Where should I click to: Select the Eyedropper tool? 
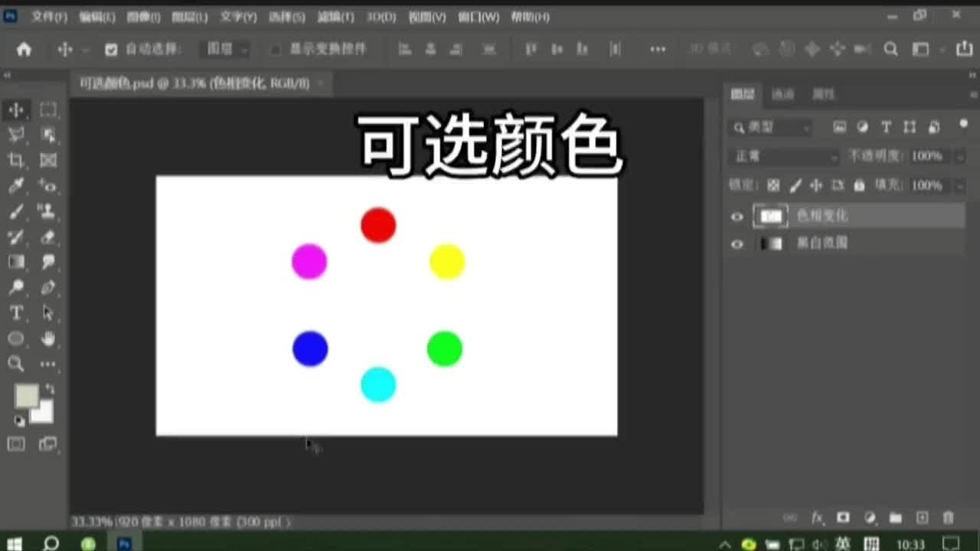point(16,186)
